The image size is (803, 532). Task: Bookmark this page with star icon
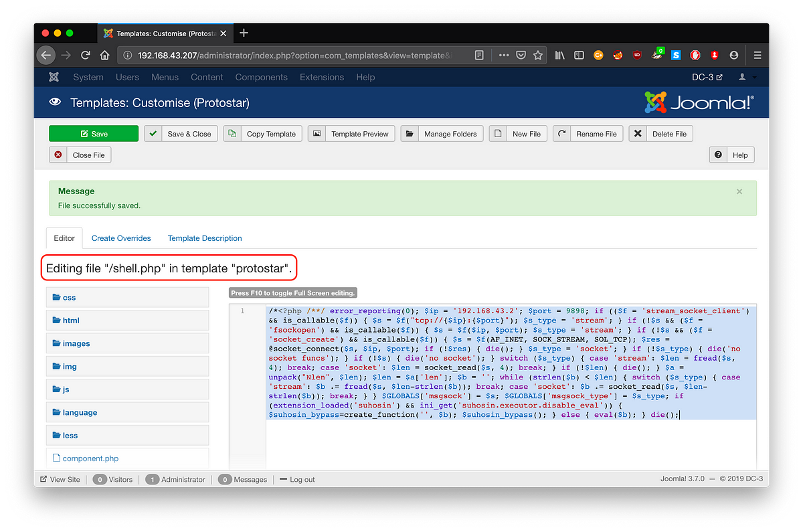[538, 56]
